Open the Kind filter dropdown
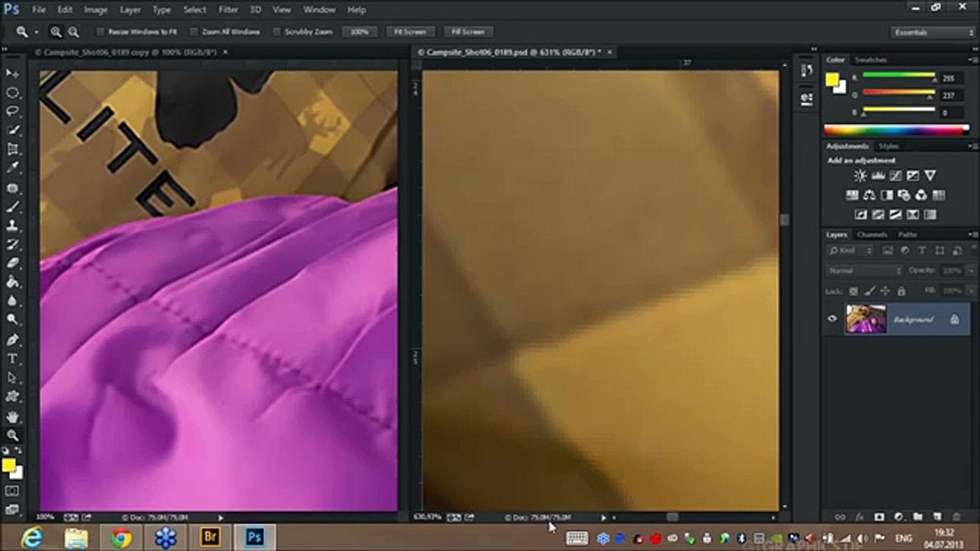 coord(850,250)
